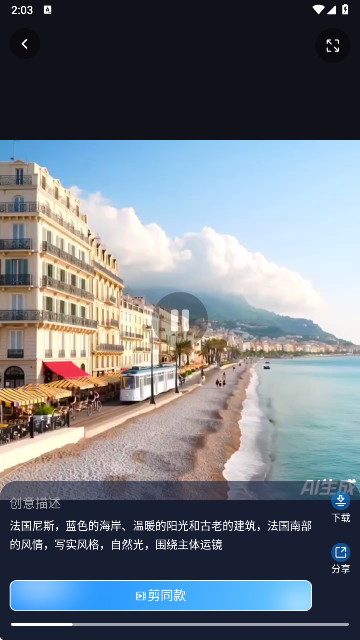Seek on the video progress bar
Screen dimensions: 360x640
pyautogui.click(x=180, y=624)
